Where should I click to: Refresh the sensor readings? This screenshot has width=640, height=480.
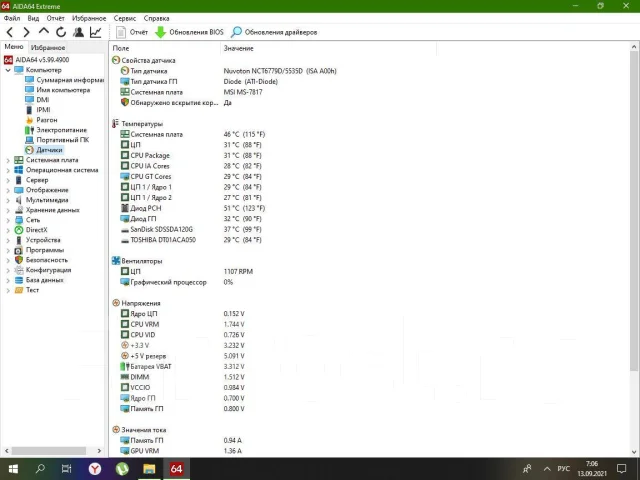(x=61, y=32)
